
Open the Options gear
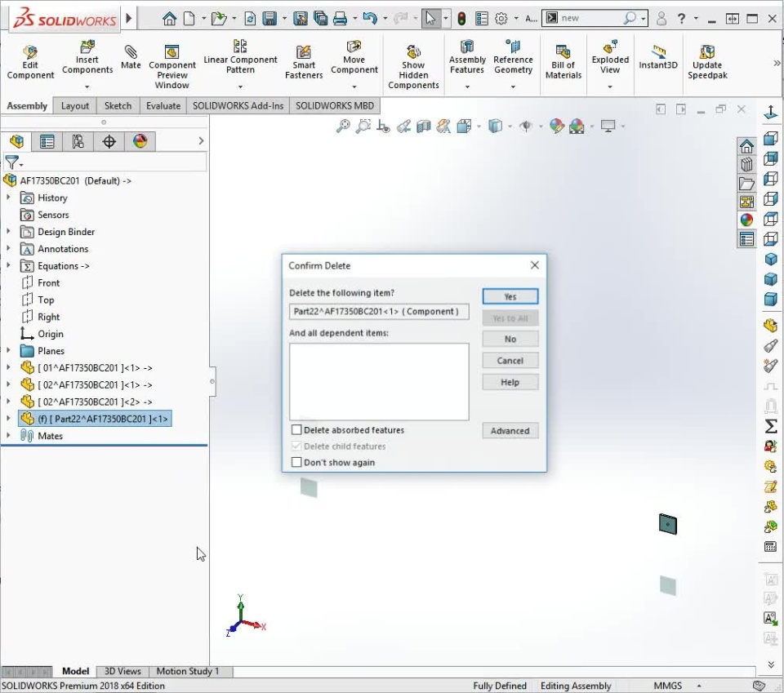coord(501,19)
